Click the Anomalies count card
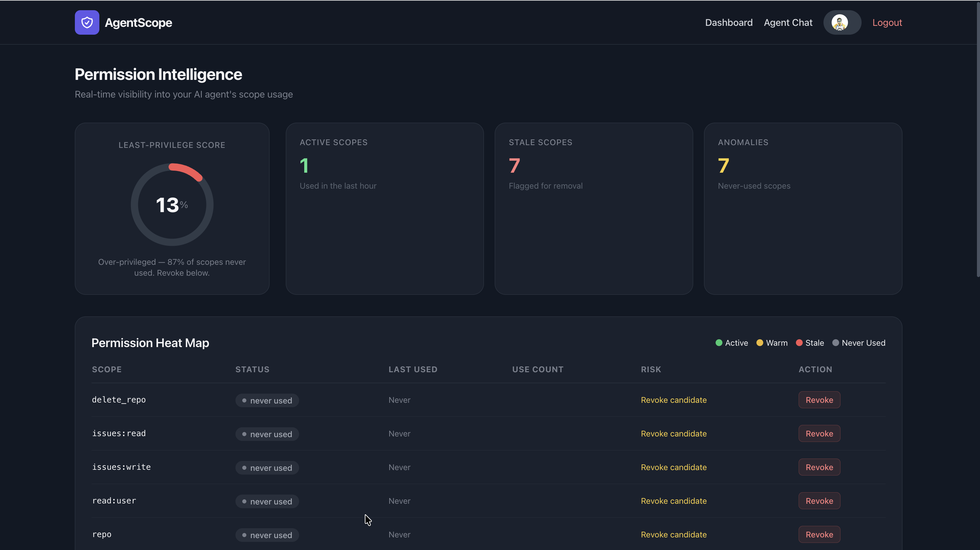 pos(803,208)
